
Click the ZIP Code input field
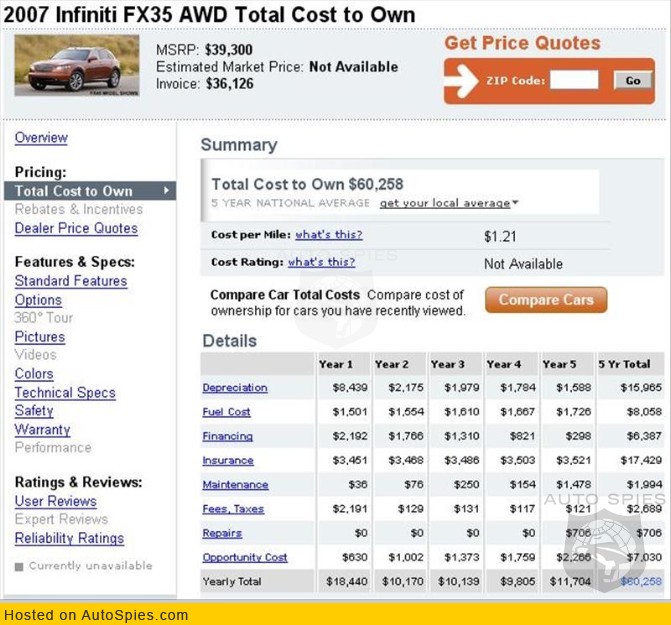(574, 80)
